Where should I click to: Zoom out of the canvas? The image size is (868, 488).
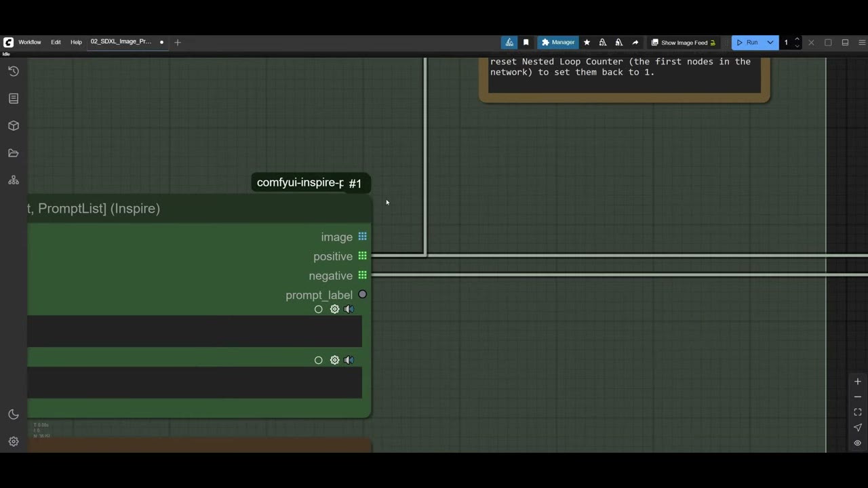(858, 397)
